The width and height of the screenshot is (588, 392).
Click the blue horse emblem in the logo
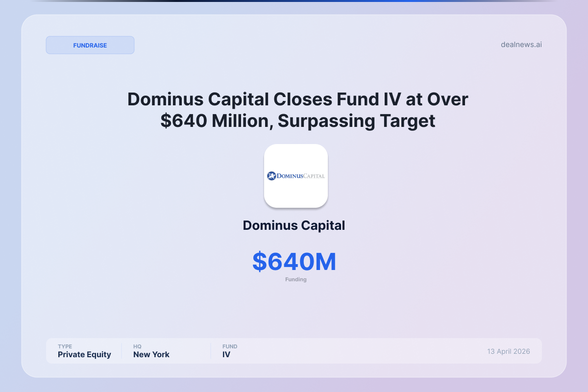271,176
